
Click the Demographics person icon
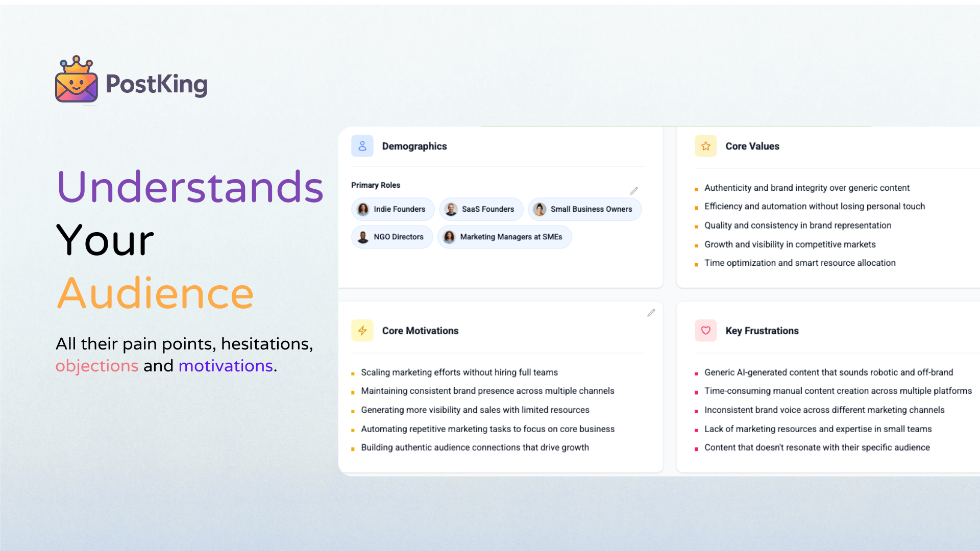pyautogui.click(x=362, y=146)
